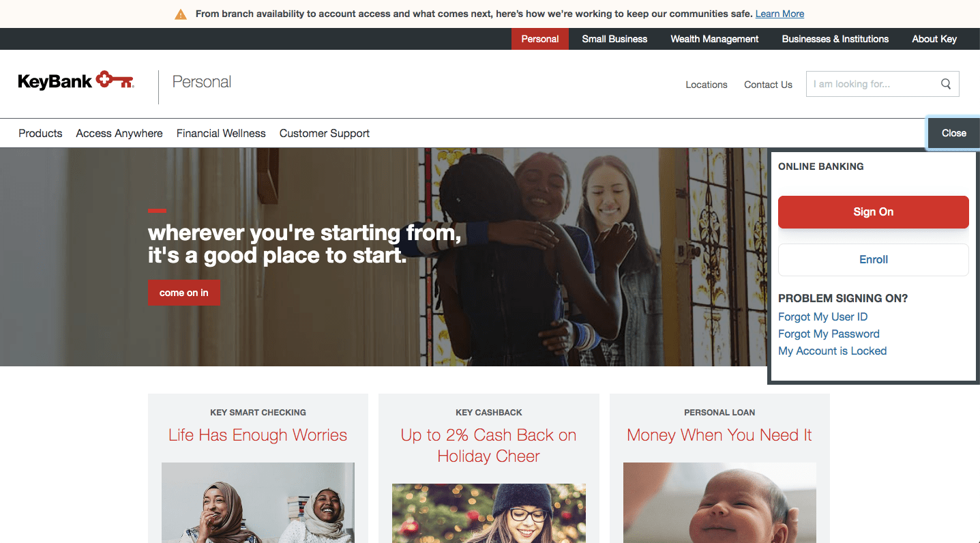Open the Customer Support menu
Viewport: 980px width, 543px height.
pos(325,133)
